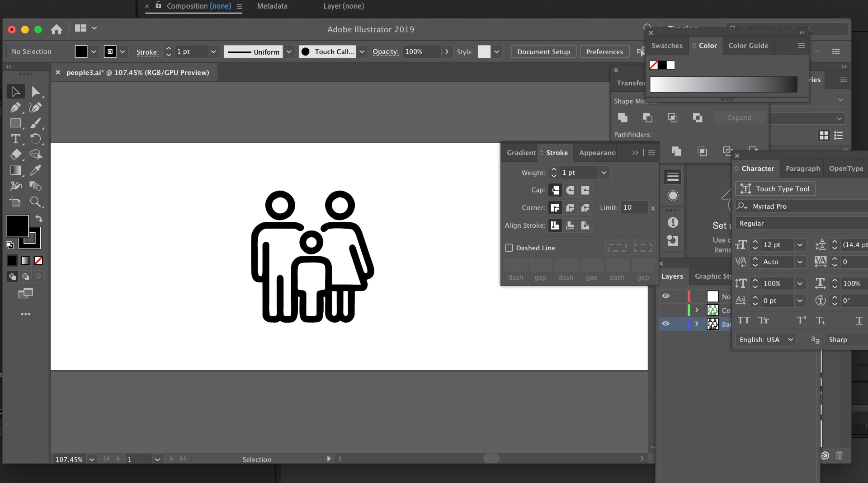Swap fill and stroke arrows
This screenshot has height=483, width=868.
pyautogui.click(x=39, y=219)
